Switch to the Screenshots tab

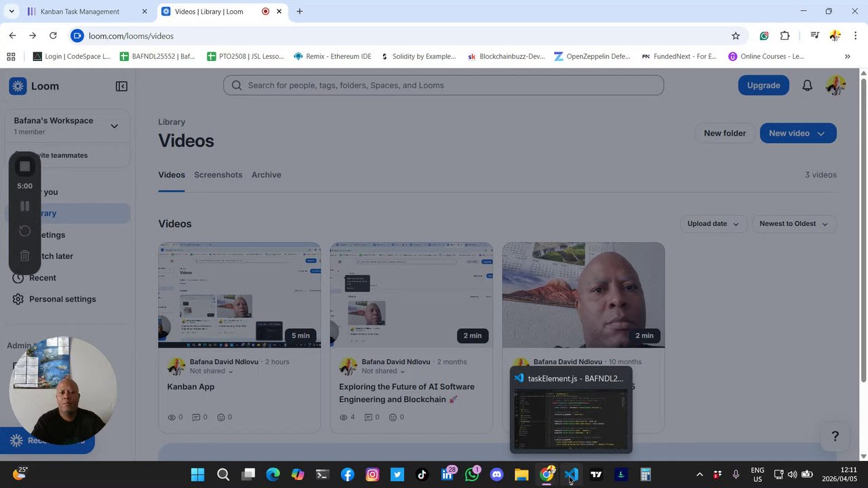(x=218, y=175)
